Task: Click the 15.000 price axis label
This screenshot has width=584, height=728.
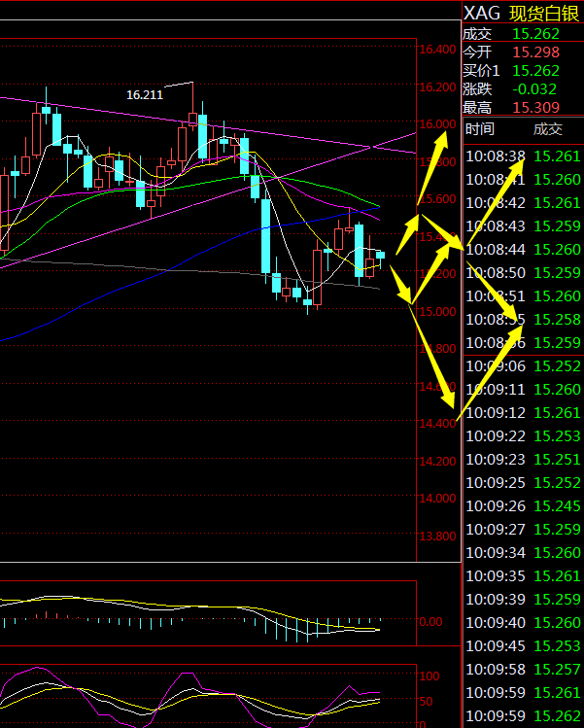Action: 437,312
